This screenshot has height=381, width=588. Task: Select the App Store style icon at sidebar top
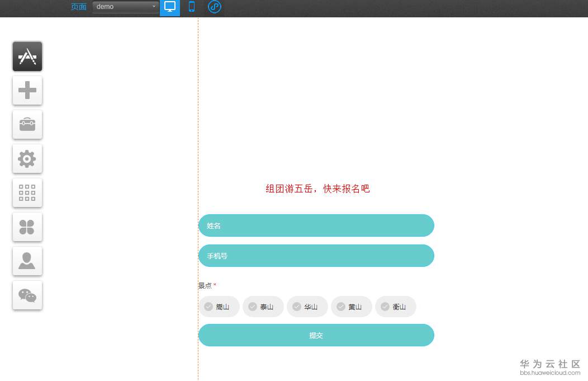pos(27,56)
